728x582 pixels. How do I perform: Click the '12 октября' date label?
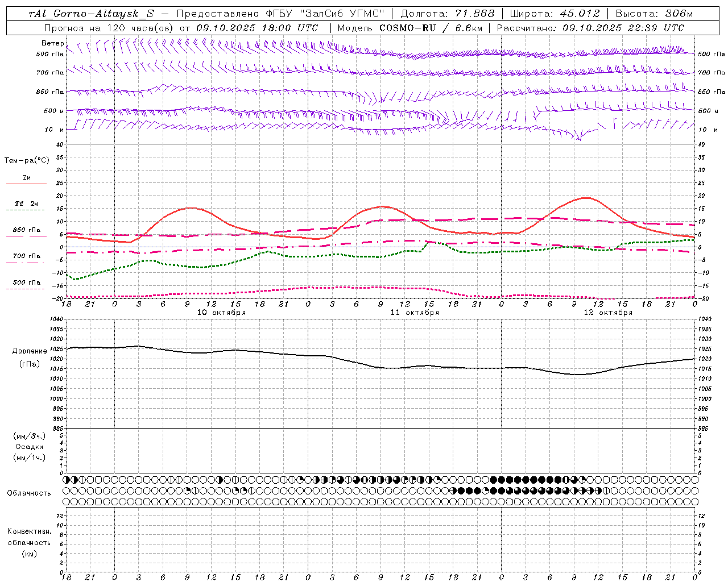608,312
